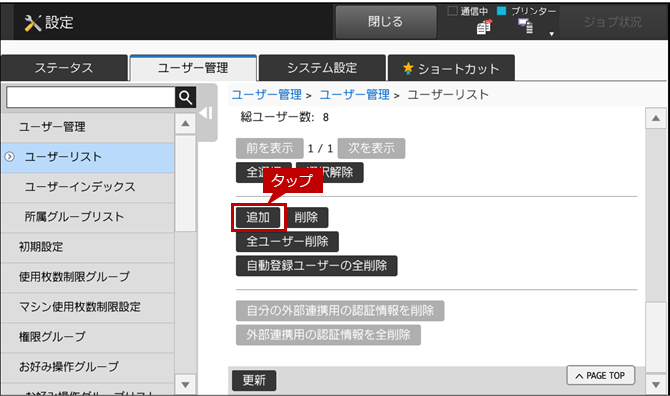Select 所属グループリスト in the sidebar

(x=88, y=217)
